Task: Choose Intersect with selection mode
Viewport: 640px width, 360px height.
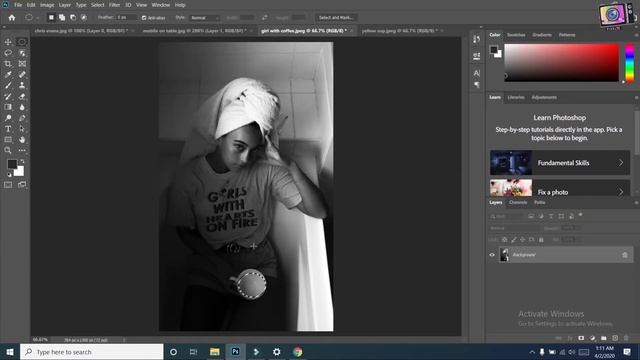Action: [84, 18]
